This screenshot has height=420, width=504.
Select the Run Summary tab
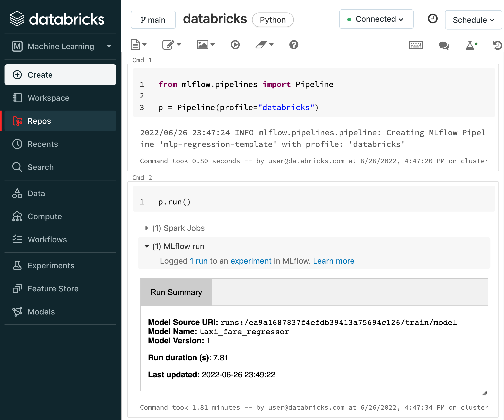coord(176,292)
